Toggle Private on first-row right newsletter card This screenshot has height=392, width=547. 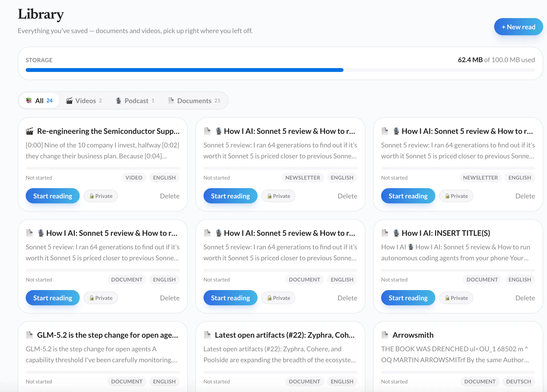pos(456,196)
